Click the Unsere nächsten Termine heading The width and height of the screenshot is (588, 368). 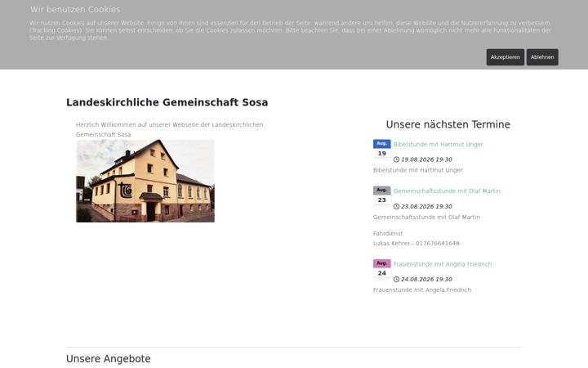[x=448, y=124]
